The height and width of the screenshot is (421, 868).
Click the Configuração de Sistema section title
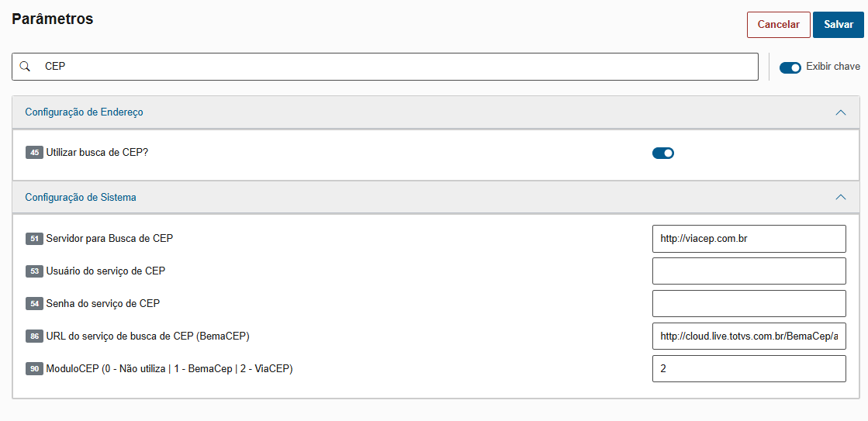point(81,198)
